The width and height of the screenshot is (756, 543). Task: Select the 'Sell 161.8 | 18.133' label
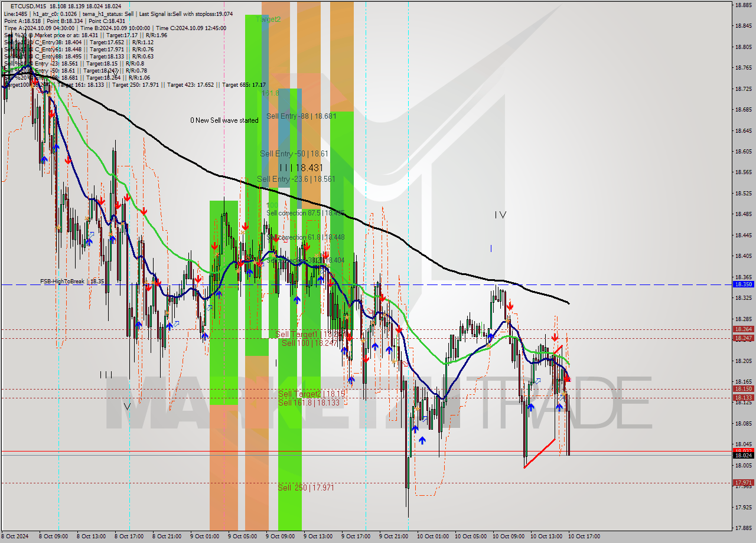point(309,403)
